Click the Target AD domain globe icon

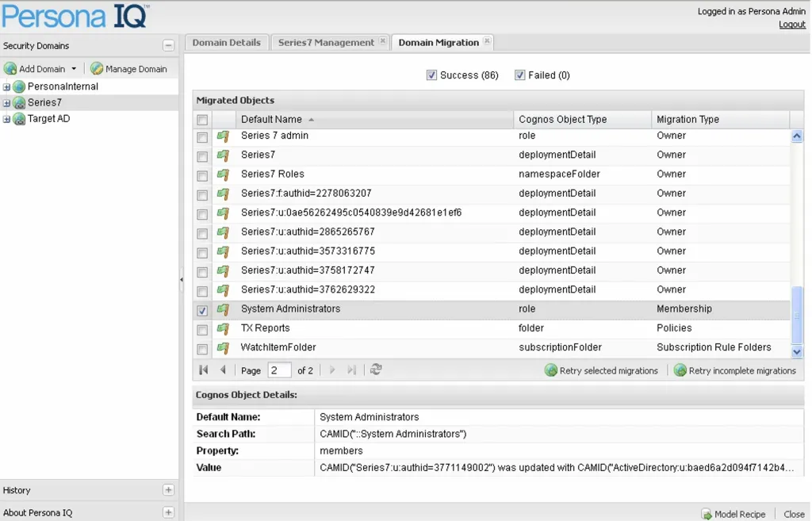click(19, 119)
